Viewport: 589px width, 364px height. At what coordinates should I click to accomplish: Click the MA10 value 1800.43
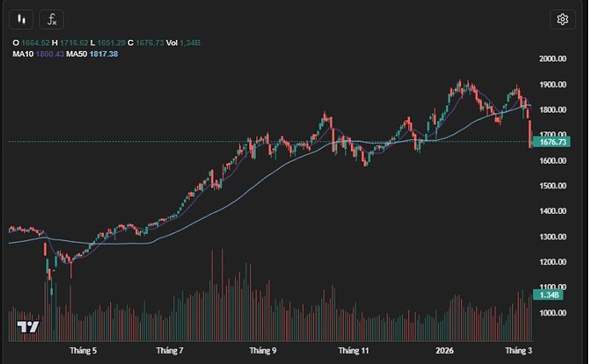(50, 54)
